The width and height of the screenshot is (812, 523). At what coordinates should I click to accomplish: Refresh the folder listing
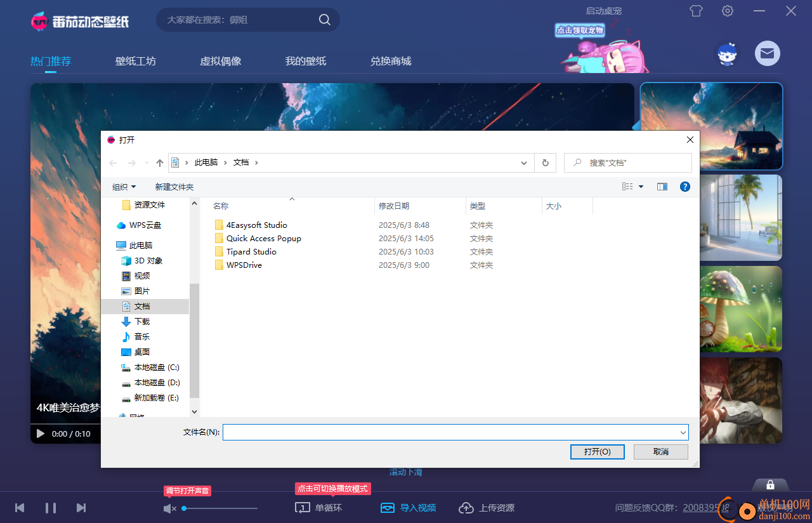545,162
